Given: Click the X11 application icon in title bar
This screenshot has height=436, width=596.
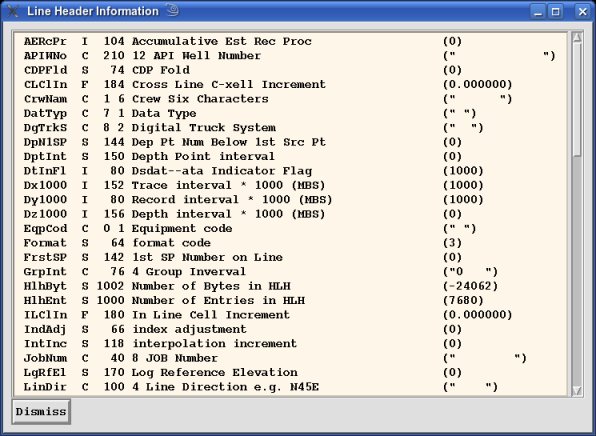Looking at the screenshot, I should click(12, 11).
